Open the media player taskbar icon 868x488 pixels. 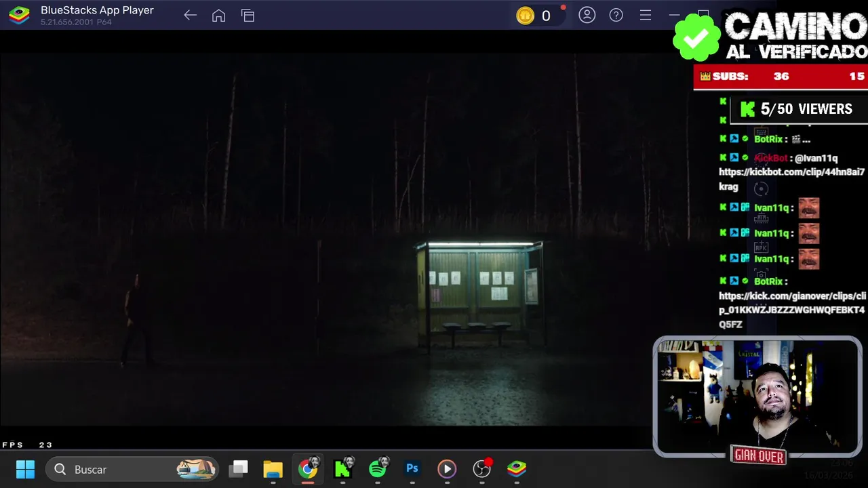point(447,469)
